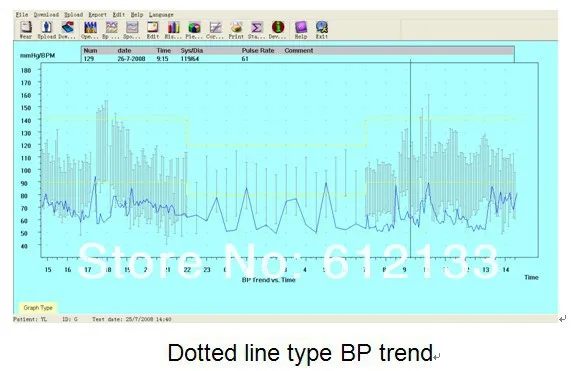Open the Help menu

point(137,15)
